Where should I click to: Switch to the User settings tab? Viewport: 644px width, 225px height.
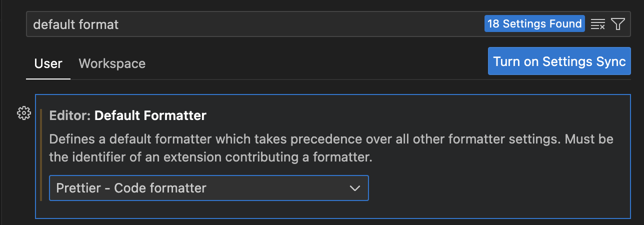click(48, 63)
